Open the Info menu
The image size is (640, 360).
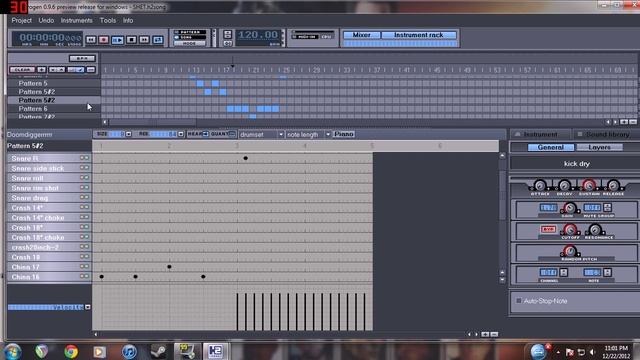pyautogui.click(x=128, y=20)
